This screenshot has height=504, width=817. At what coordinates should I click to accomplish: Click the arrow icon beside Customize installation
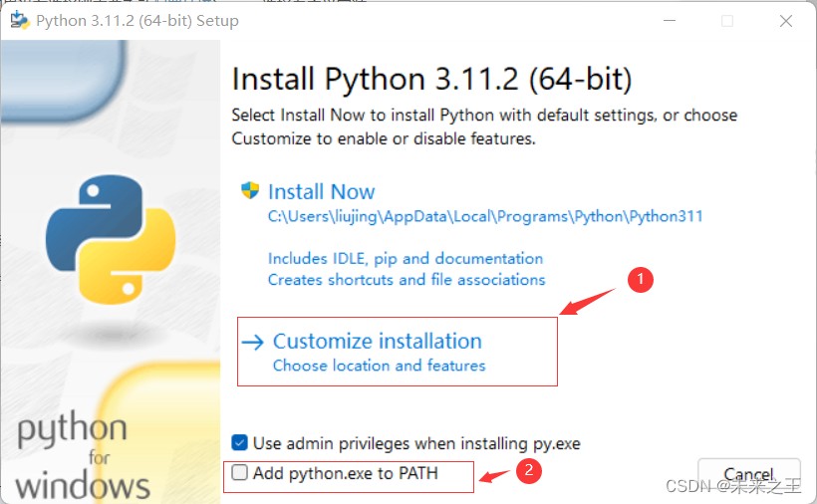pyautogui.click(x=254, y=342)
